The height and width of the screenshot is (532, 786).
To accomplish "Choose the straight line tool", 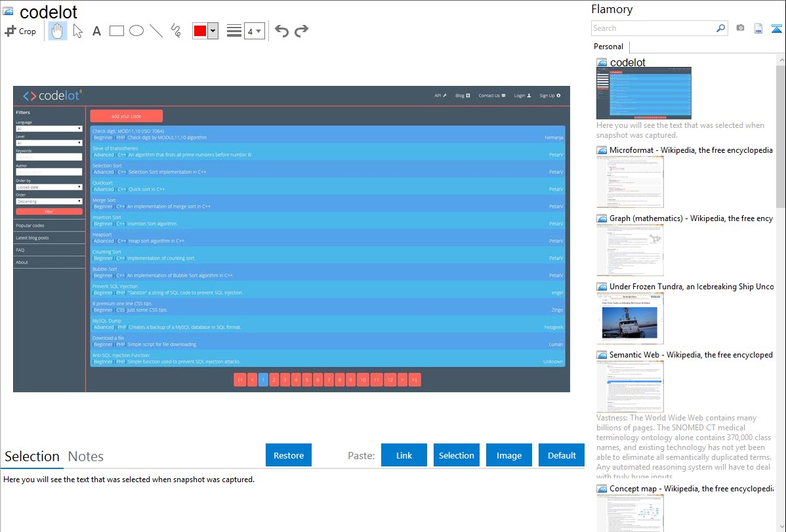I will point(156,31).
